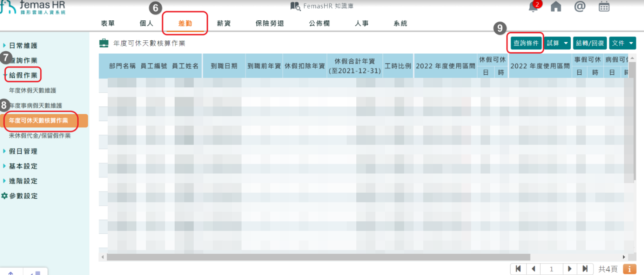Open the 保險勞退 menu tab
The height and width of the screenshot is (275, 644).
pyautogui.click(x=270, y=24)
